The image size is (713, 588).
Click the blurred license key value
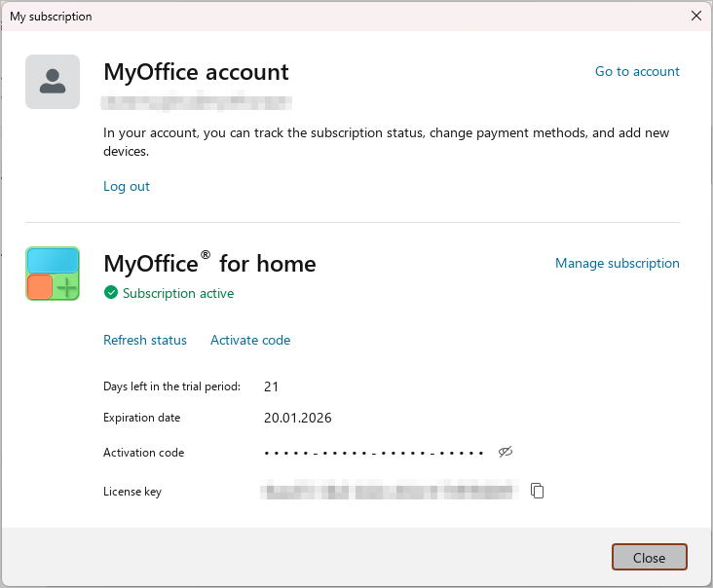390,491
